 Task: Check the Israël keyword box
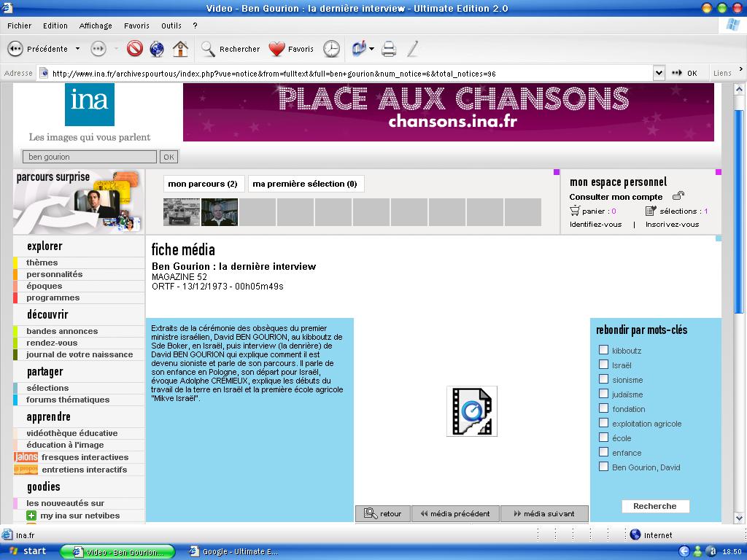pyautogui.click(x=603, y=365)
